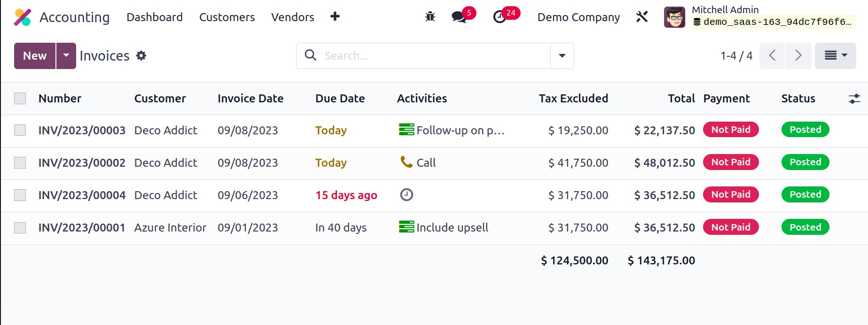868x325 pixels.
Task: Open the Customers menu
Action: (227, 17)
